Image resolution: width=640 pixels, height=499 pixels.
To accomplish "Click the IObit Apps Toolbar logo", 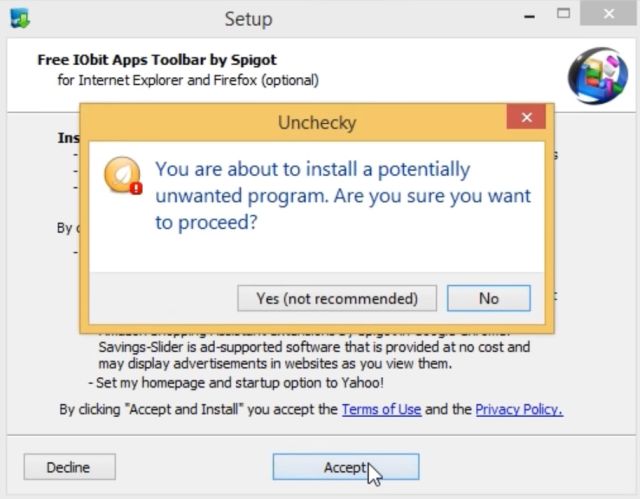I will 598,76.
